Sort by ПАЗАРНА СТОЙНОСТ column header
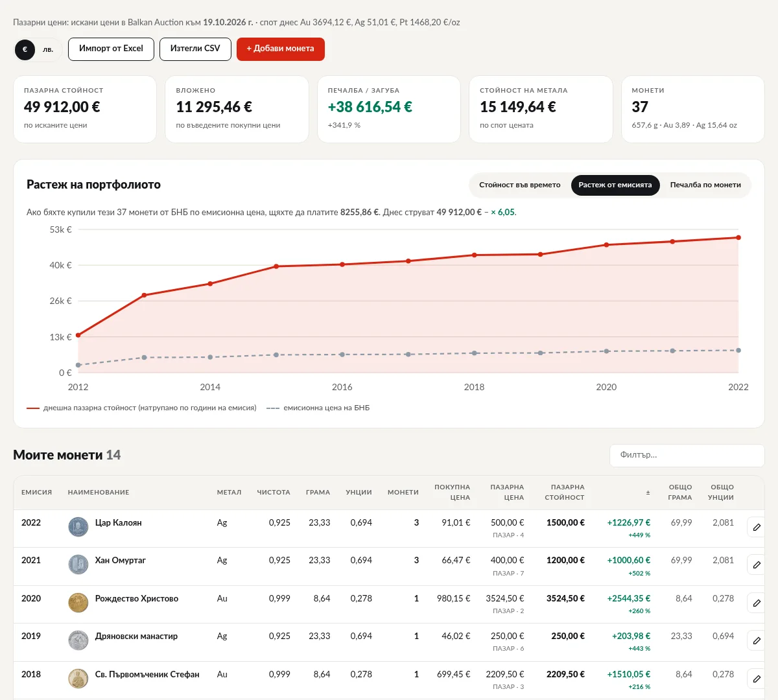 tap(565, 493)
